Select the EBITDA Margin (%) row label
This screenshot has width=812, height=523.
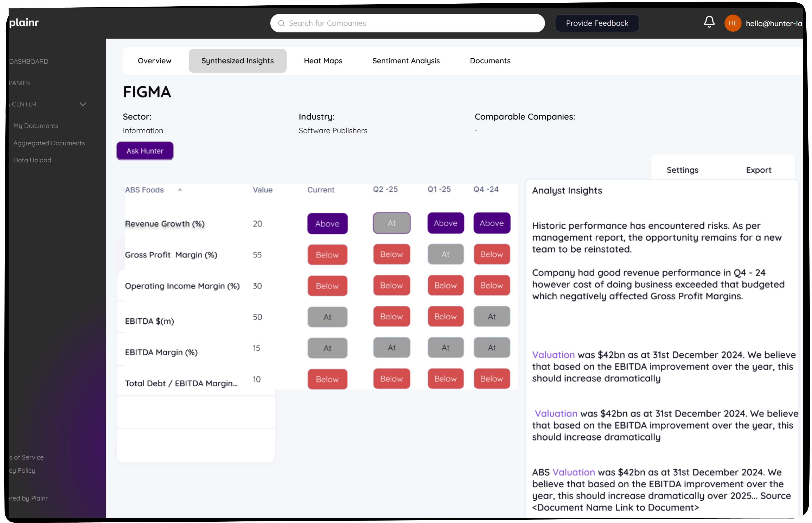click(161, 352)
